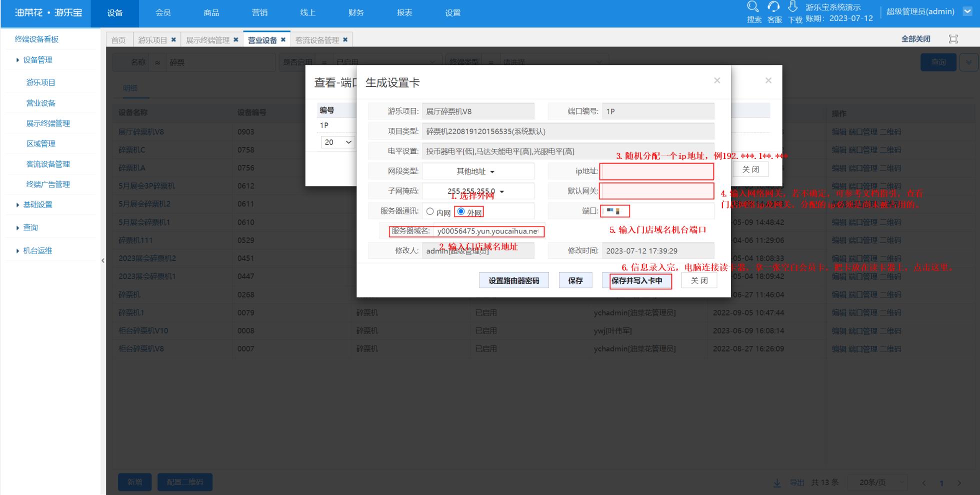Open the 商品 top menu
The image size is (980, 495).
pyautogui.click(x=211, y=13)
